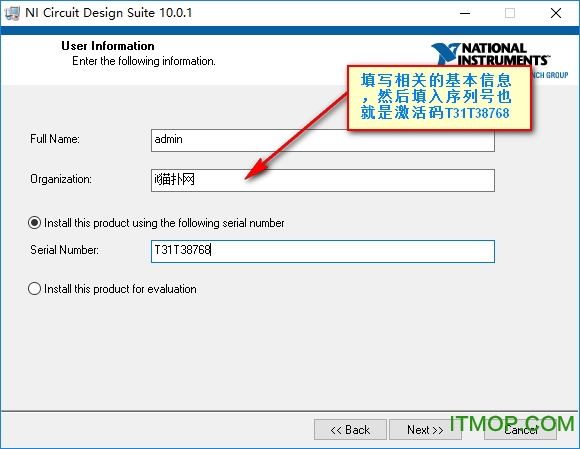This screenshot has height=449, width=580.
Task: Minimize the installer window
Action: pos(465,13)
